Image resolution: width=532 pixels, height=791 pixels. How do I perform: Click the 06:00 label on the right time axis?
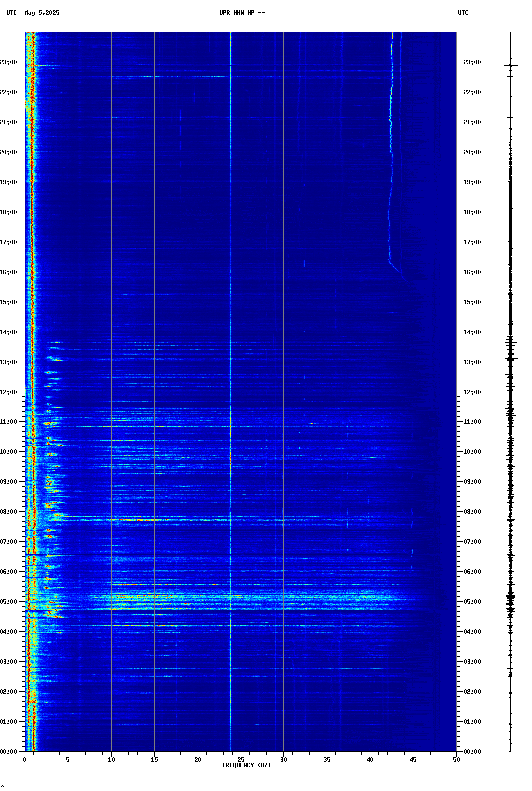coord(472,572)
